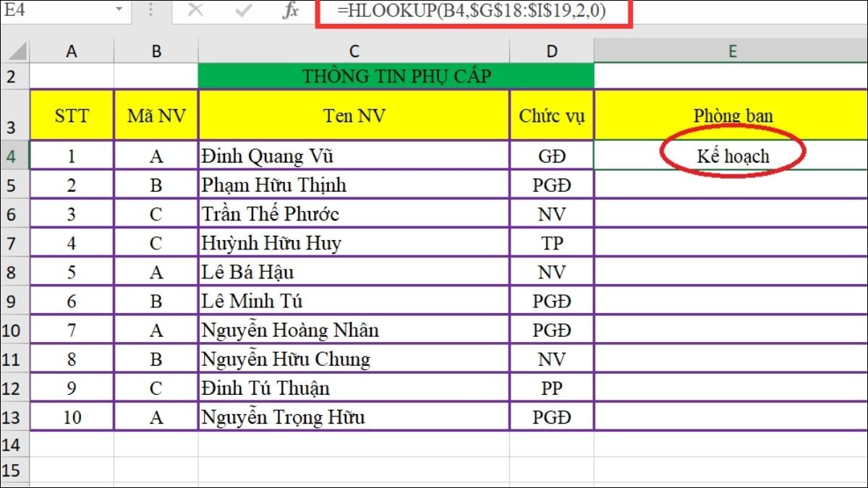This screenshot has width=868, height=488.
Task: Click the formula bar with HLOOKUP formula
Action: 474,12
